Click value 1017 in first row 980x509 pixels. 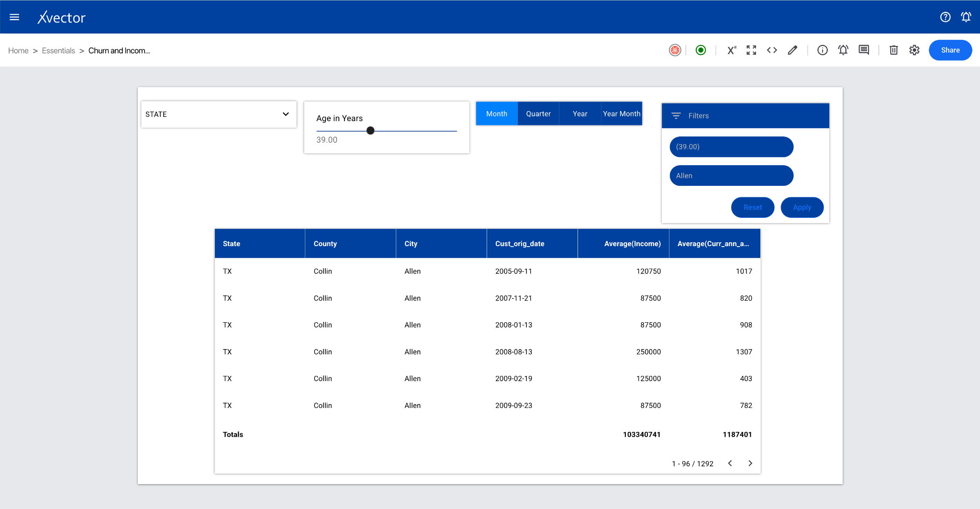point(744,271)
